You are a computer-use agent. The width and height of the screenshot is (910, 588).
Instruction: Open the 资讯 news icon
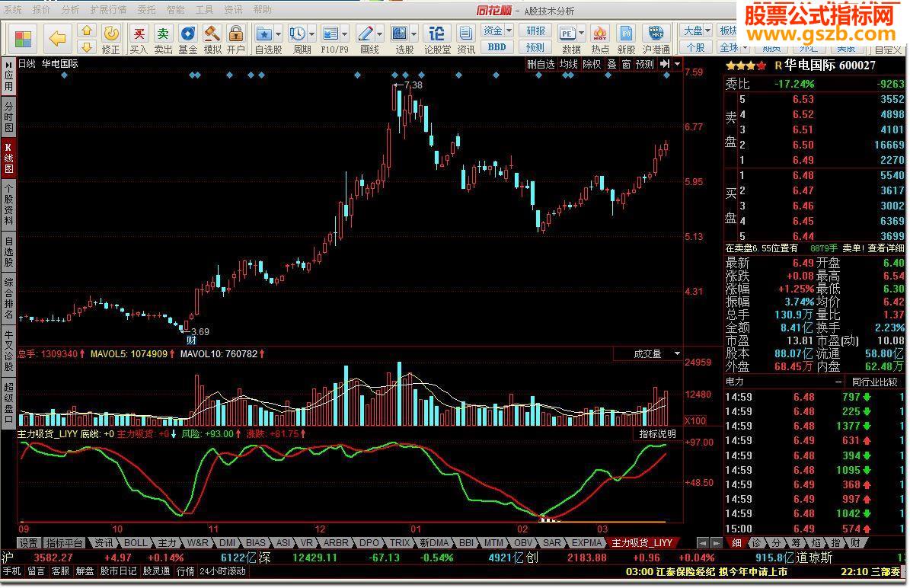click(x=465, y=39)
